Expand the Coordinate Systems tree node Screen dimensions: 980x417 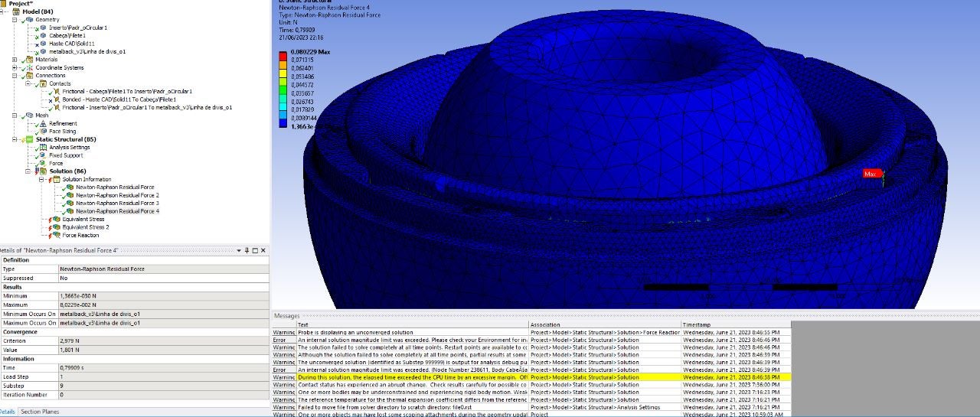15,67
